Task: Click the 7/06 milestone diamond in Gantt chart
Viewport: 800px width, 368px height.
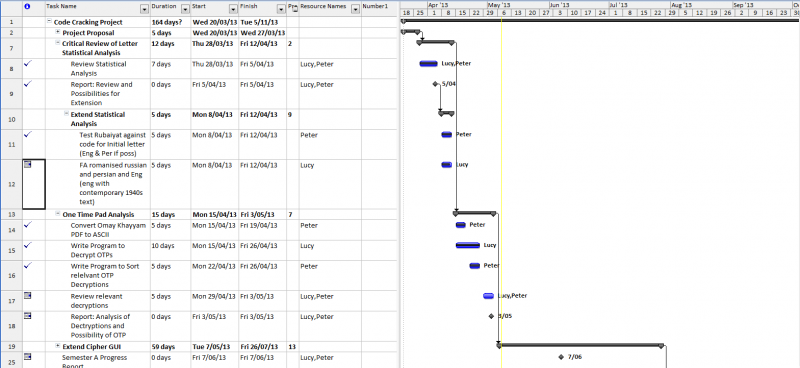Action: click(561, 357)
